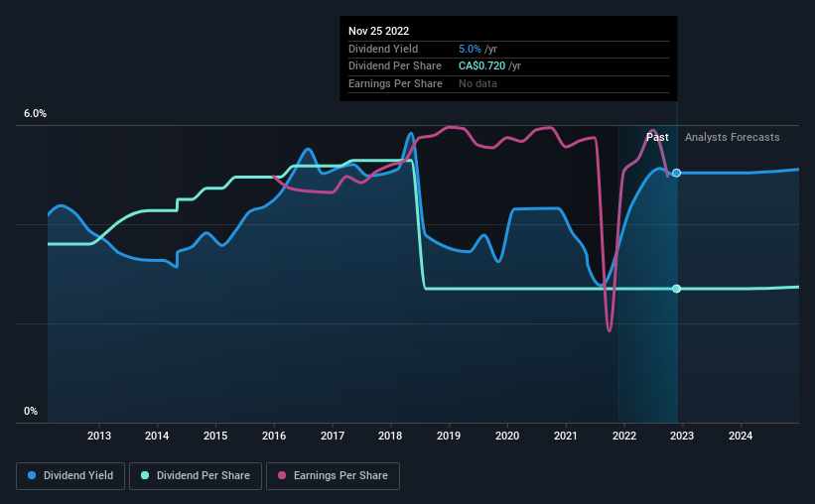Click the 2015 x-axis label
This screenshot has width=815, height=504.
pos(215,436)
